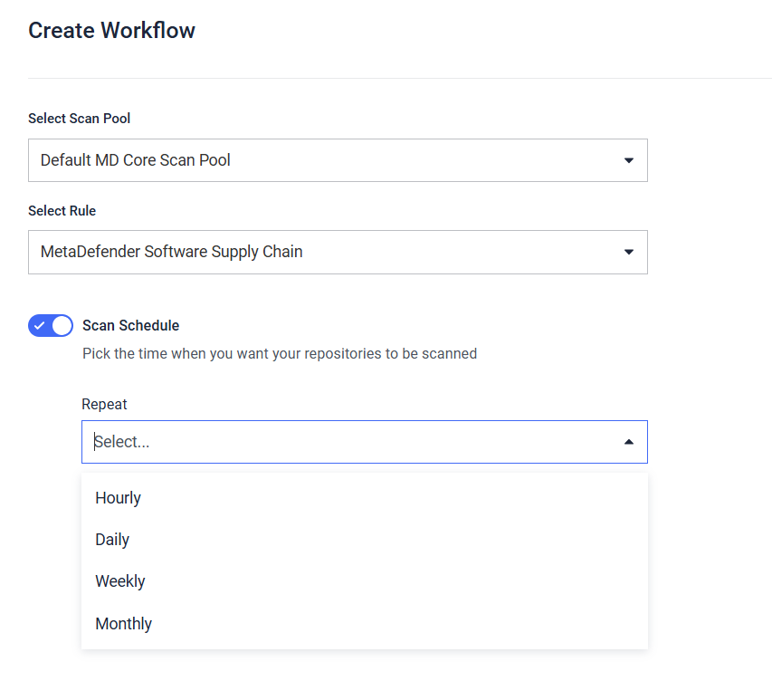Click the Select Scan Pool field label
Image resolution: width=772 pixels, height=700 pixels.
click(x=80, y=119)
